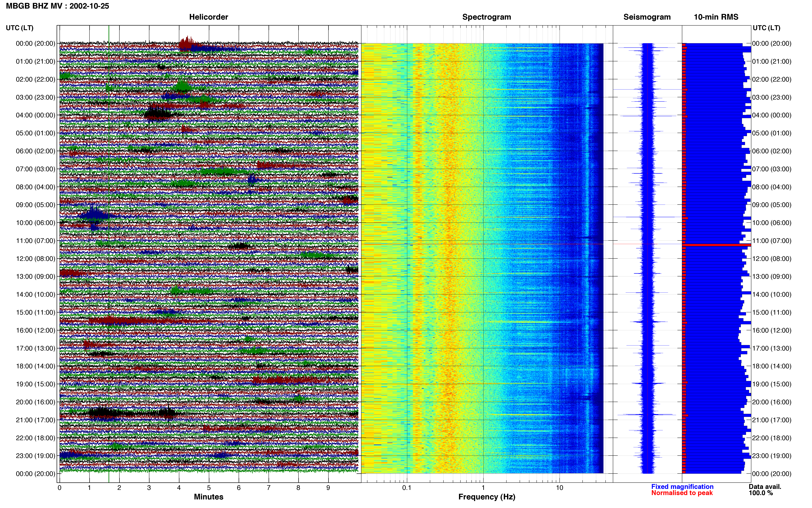Click the Fixed magnification legend text
The width and height of the screenshot is (812, 508).
coord(682,486)
